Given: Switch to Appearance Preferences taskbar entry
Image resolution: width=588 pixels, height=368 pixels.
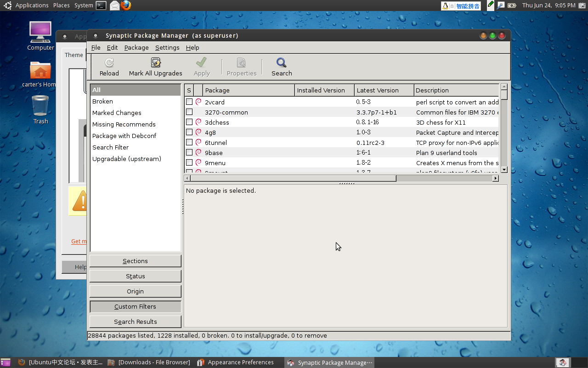Looking at the screenshot, I should coord(236,362).
